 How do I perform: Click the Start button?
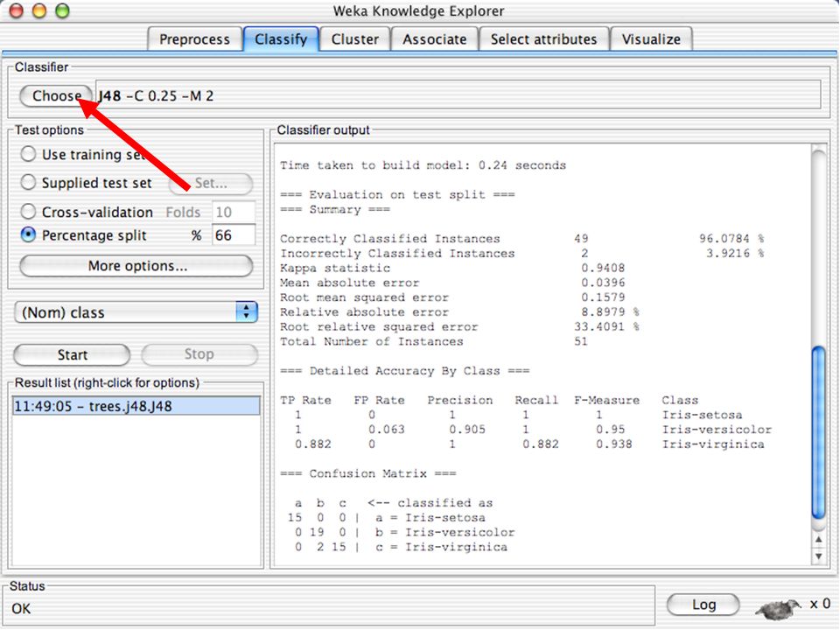coord(72,354)
